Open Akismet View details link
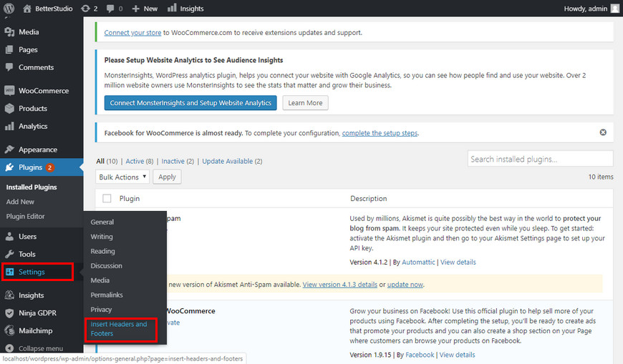The image size is (623, 364). click(x=458, y=262)
